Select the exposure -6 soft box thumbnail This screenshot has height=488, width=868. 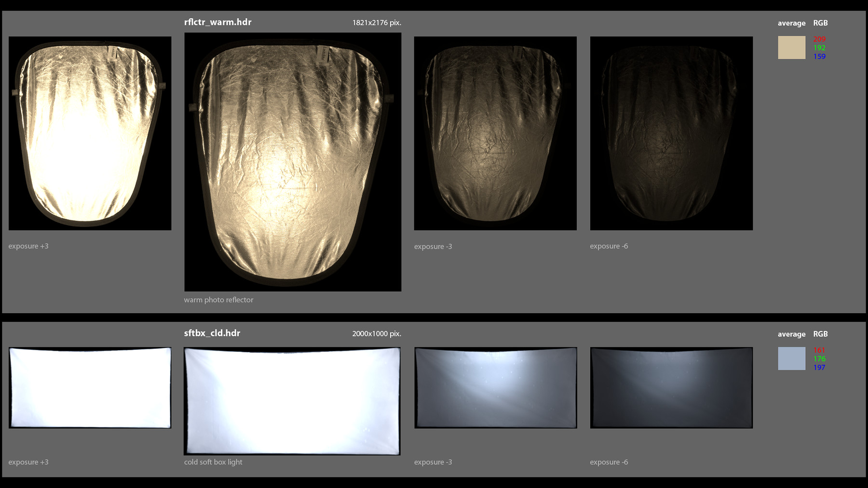point(671,388)
